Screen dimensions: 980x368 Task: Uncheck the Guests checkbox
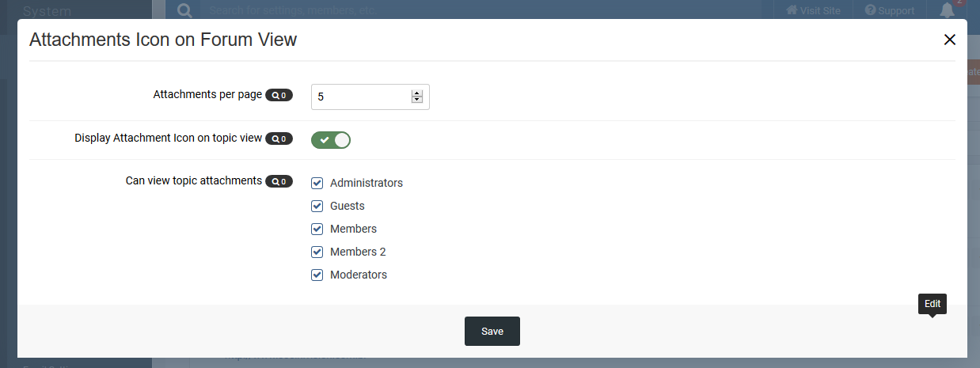click(x=317, y=206)
